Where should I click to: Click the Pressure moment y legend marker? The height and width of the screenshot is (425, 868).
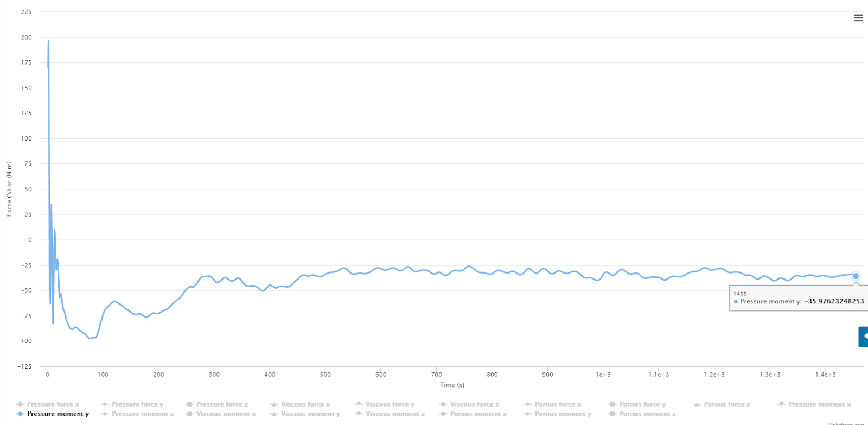[x=20, y=414]
